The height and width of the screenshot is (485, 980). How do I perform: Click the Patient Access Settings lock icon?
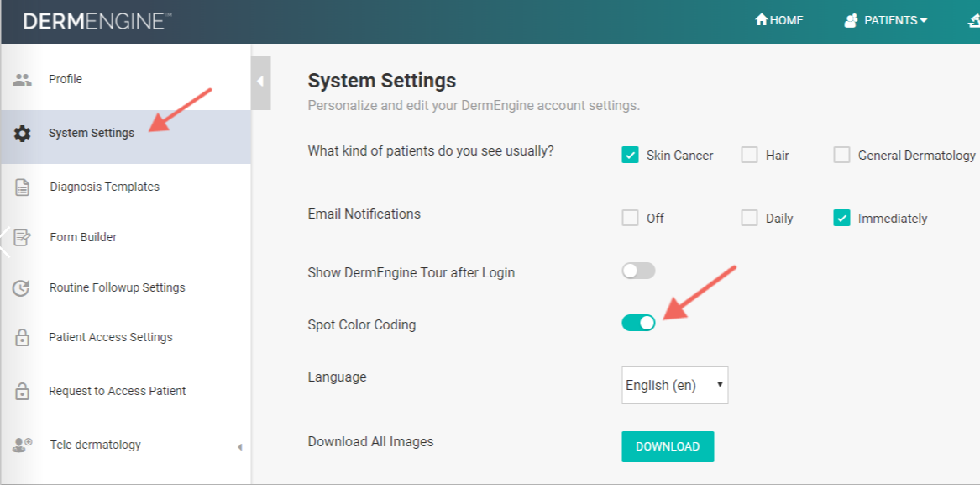[23, 338]
